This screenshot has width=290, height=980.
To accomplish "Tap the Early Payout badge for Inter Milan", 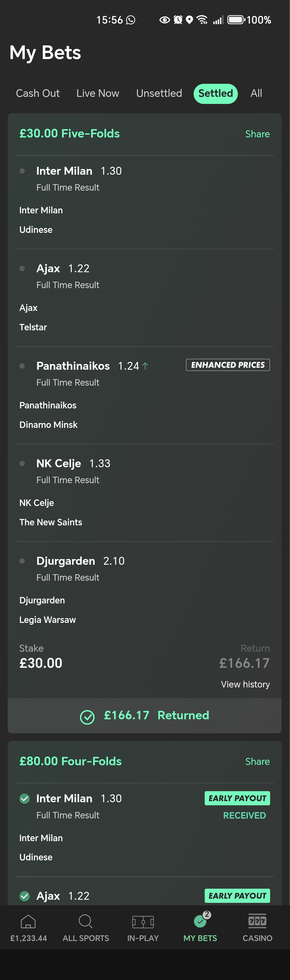I will pyautogui.click(x=237, y=798).
